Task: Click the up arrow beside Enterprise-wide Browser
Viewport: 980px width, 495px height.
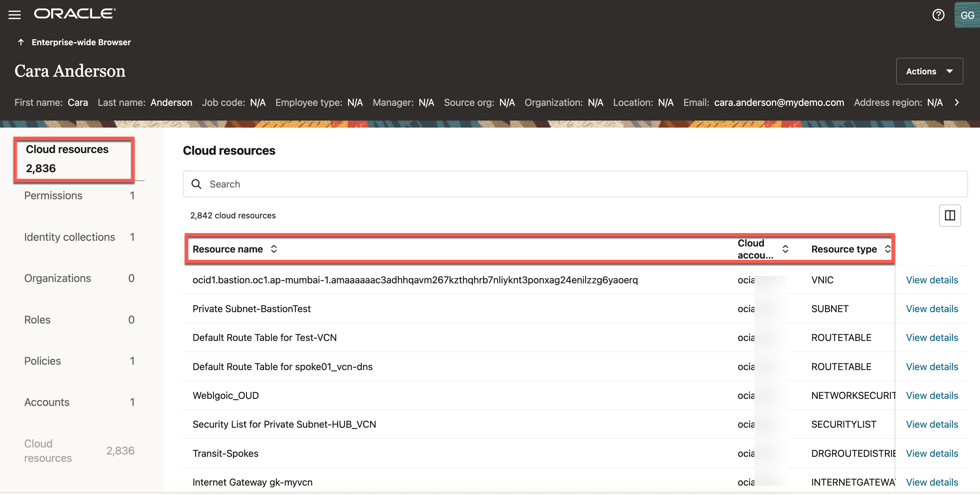Action: pos(21,42)
